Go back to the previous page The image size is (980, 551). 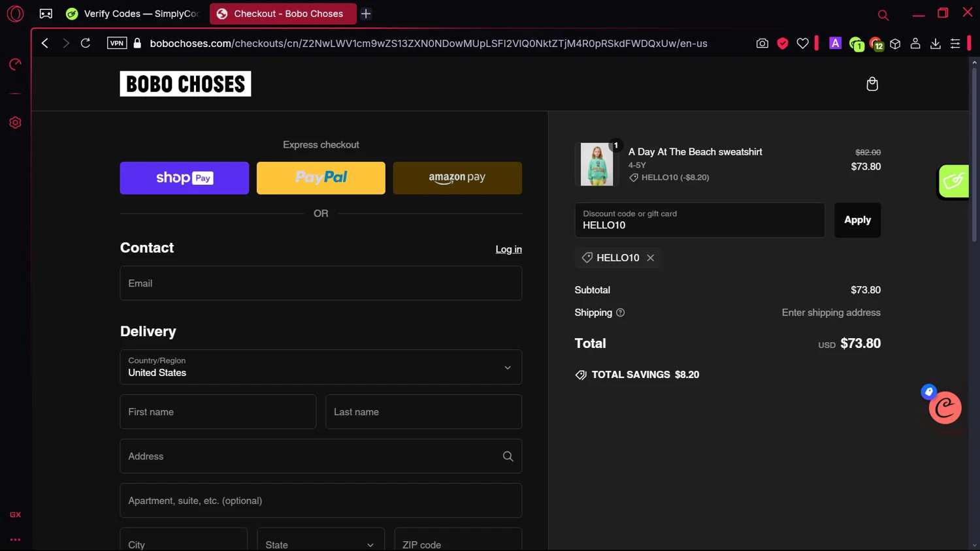45,43
